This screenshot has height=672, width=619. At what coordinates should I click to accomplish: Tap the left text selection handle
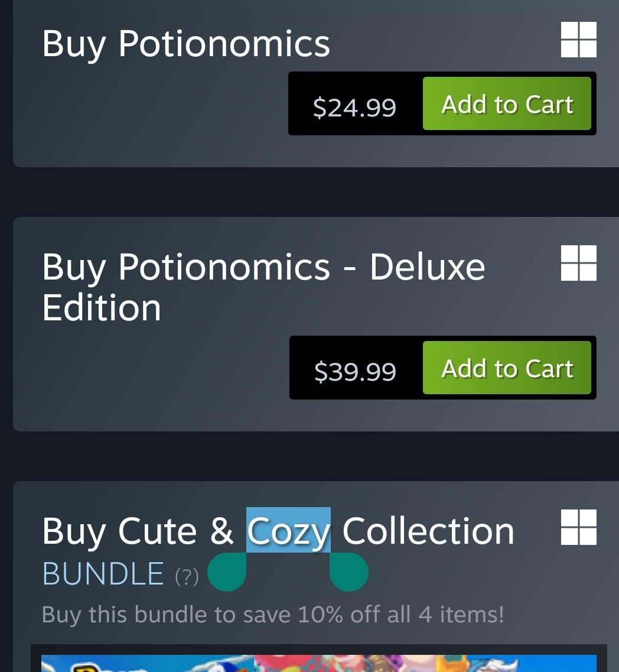227,572
